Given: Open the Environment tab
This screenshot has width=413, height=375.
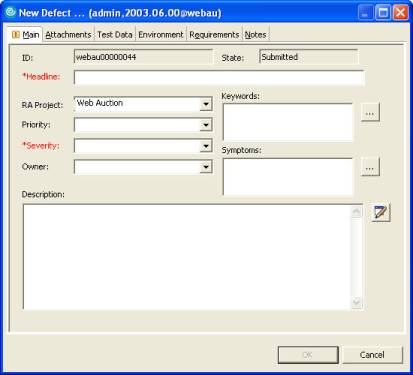Looking at the screenshot, I should tap(161, 35).
